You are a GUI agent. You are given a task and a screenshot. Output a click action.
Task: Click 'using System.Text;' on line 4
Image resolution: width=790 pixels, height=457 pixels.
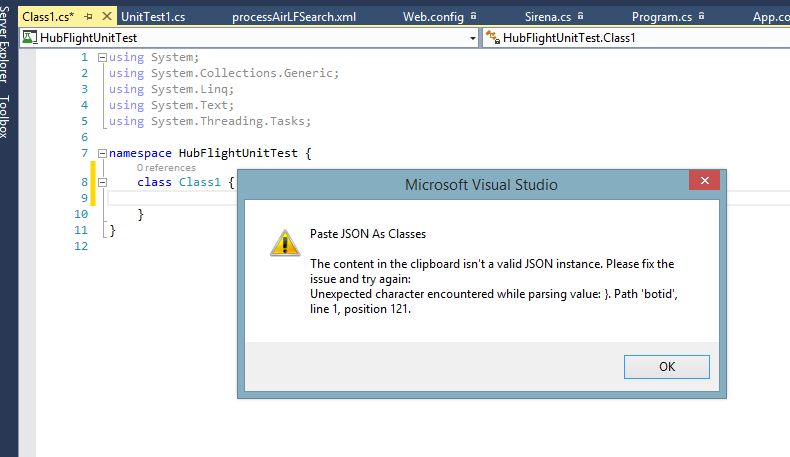coord(171,105)
